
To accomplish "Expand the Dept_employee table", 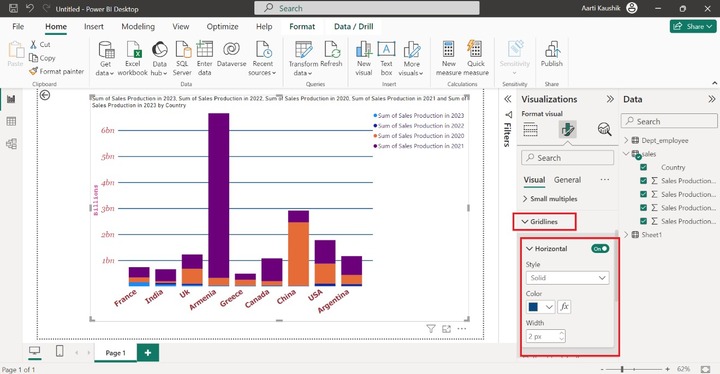I will [626, 140].
